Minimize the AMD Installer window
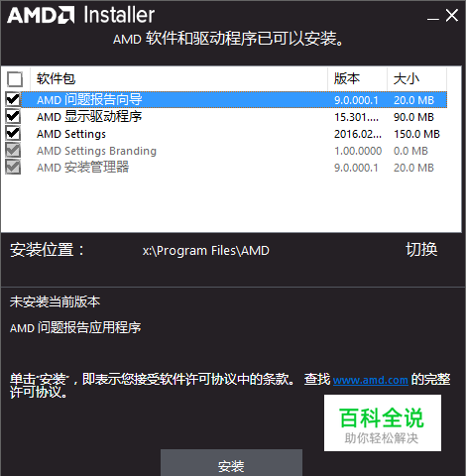Viewport: 466px width, 476px height. point(432,16)
